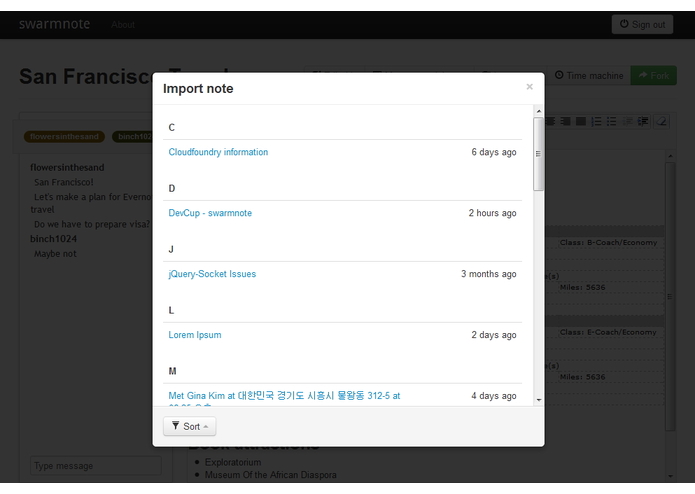Image resolution: width=695 pixels, height=494 pixels.
Task: Open the Time machine
Action: coord(590,76)
